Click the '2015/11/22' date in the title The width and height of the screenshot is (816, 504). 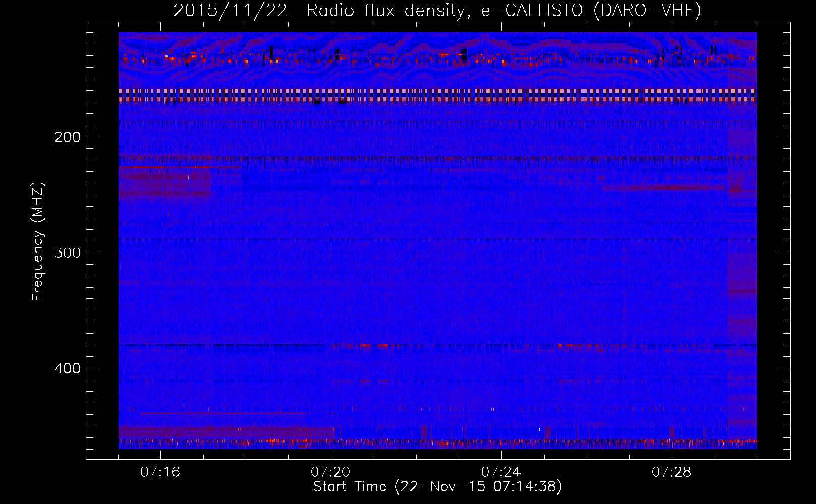[x=231, y=10]
